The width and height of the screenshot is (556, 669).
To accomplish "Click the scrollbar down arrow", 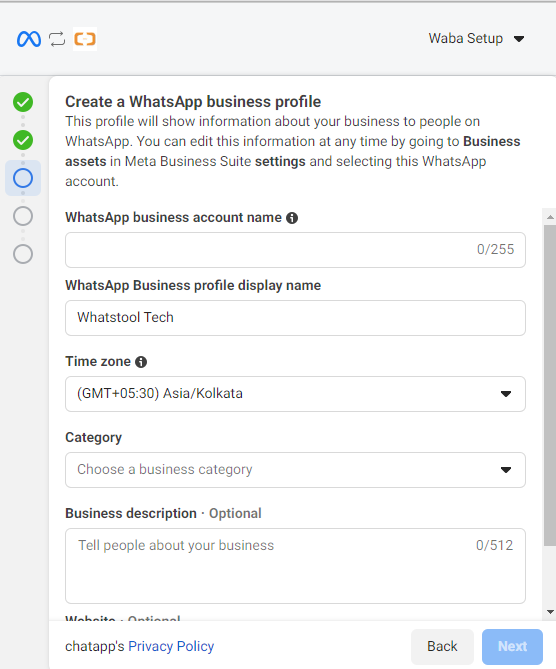I will 550,612.
